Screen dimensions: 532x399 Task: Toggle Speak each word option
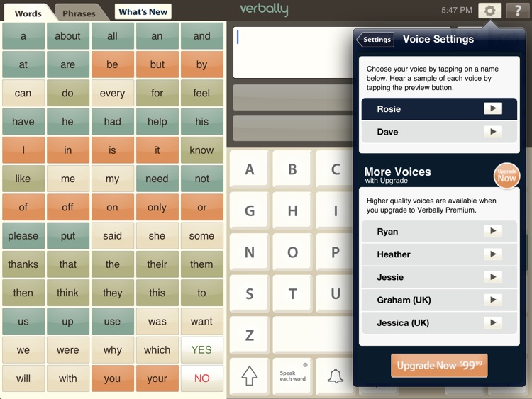tap(292, 376)
